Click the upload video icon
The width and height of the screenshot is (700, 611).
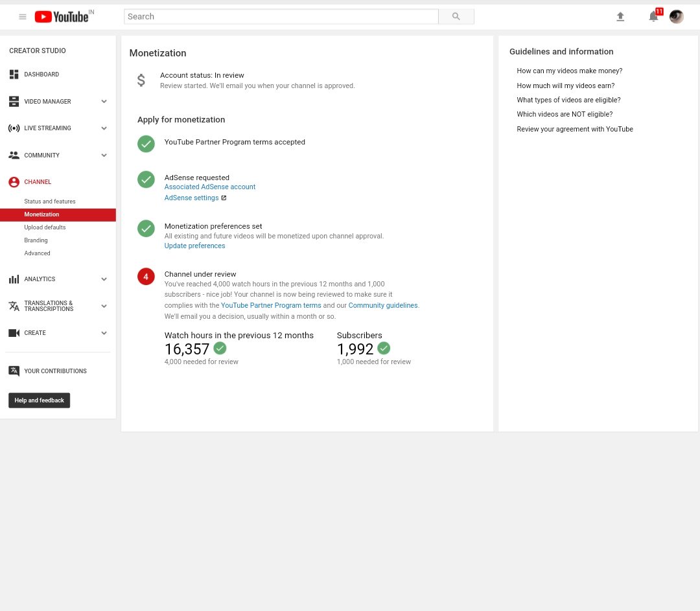pyautogui.click(x=620, y=17)
